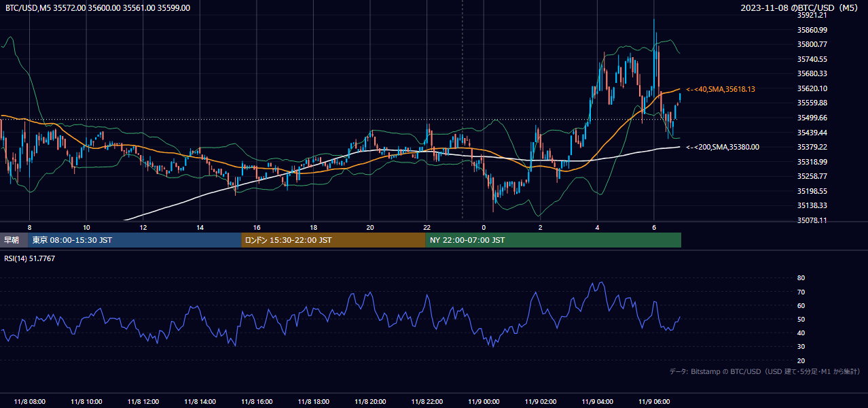
Task: Click the BTC/USD,M5 OHLC header text
Action: (x=98, y=7)
